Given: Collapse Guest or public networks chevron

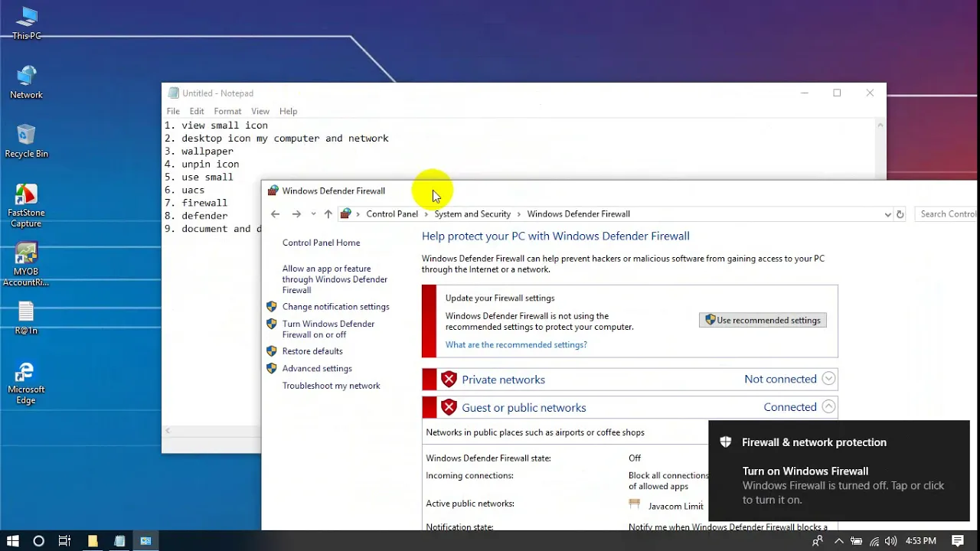Looking at the screenshot, I should tap(828, 407).
